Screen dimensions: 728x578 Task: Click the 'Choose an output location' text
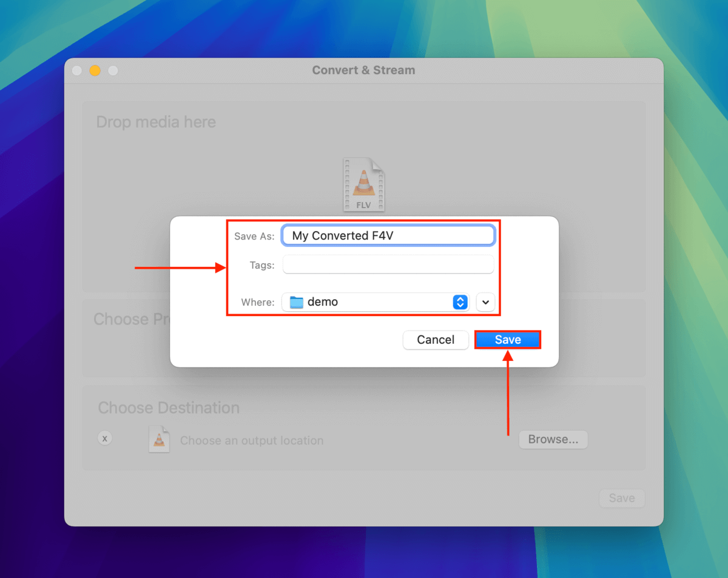point(252,441)
